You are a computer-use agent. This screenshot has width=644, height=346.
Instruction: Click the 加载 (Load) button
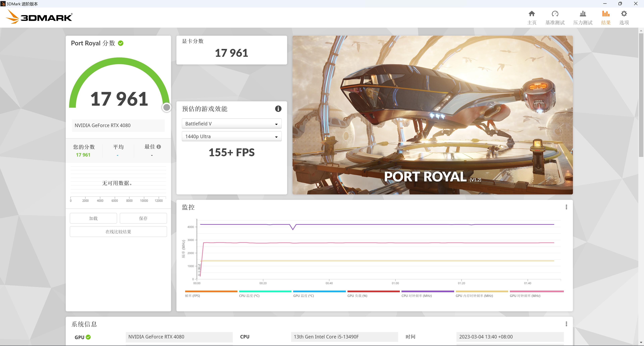coord(93,218)
